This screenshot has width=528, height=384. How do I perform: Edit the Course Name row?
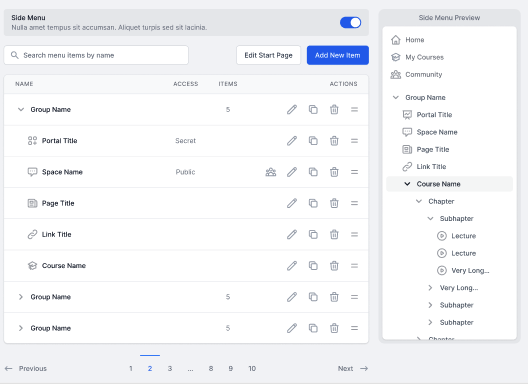[x=292, y=266]
